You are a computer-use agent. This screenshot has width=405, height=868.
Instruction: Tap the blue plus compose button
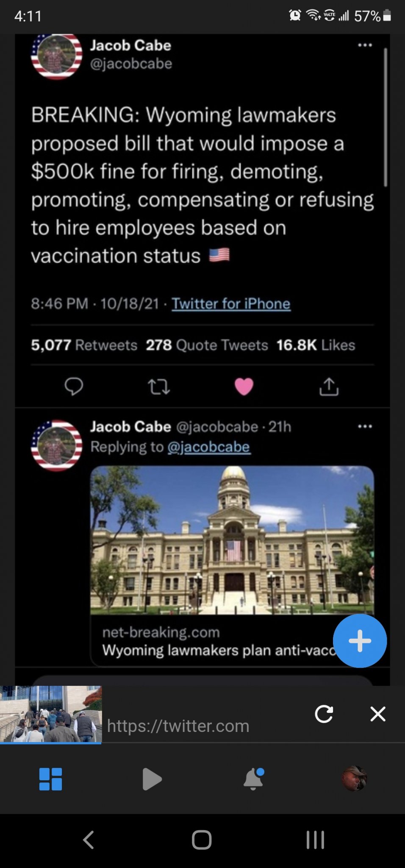360,640
